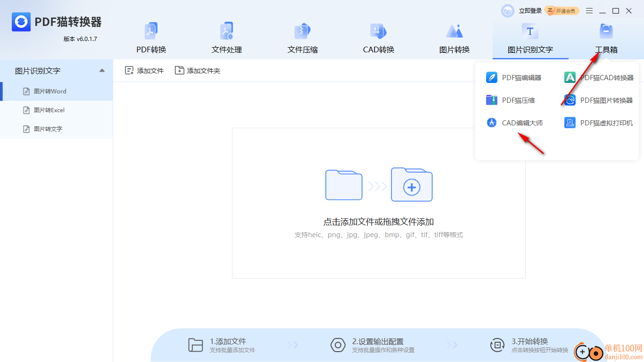
Task: Open the 工具箱 toolbox icon
Action: click(x=606, y=31)
